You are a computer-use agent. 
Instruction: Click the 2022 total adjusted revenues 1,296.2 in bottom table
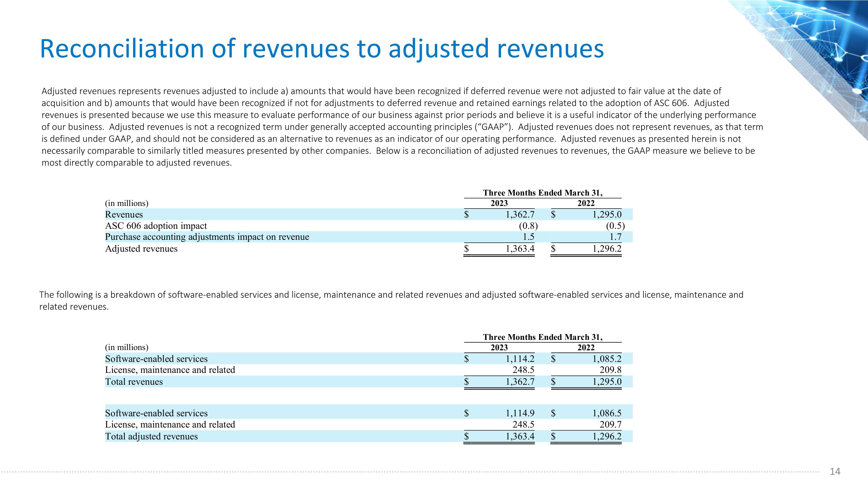[x=607, y=436]
